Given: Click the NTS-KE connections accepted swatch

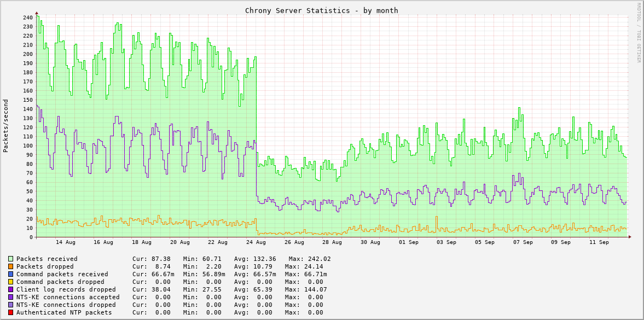Looking at the screenshot, I should pos(11,298).
